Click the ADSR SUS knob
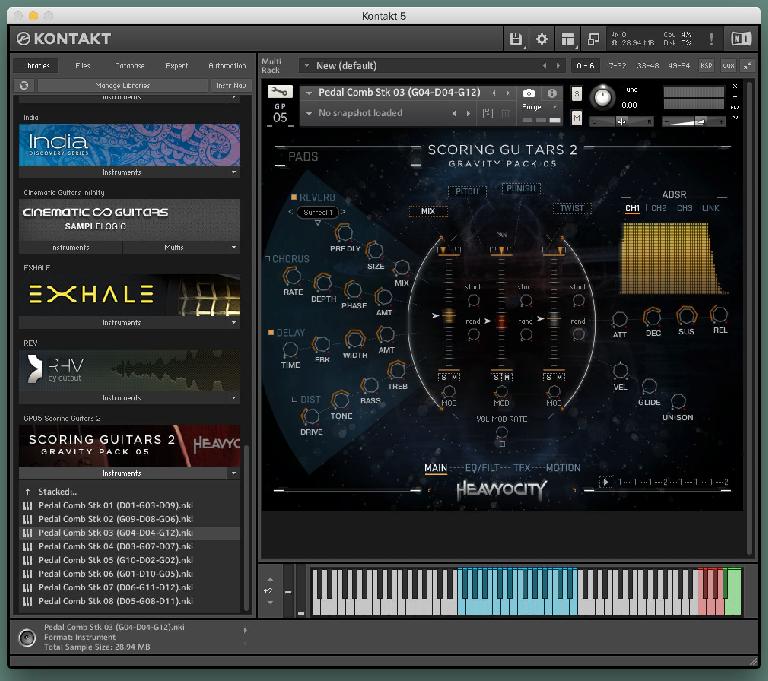This screenshot has width=768, height=681. pos(686,316)
